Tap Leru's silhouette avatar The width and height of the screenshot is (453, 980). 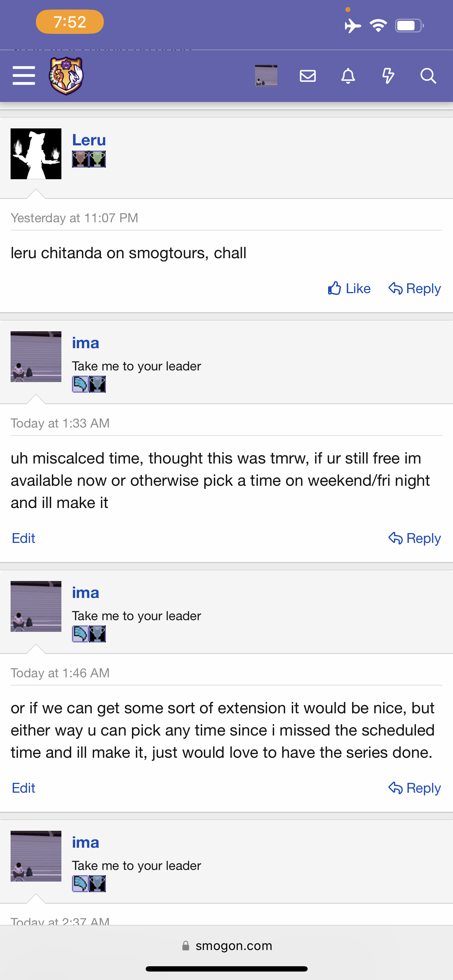click(36, 154)
